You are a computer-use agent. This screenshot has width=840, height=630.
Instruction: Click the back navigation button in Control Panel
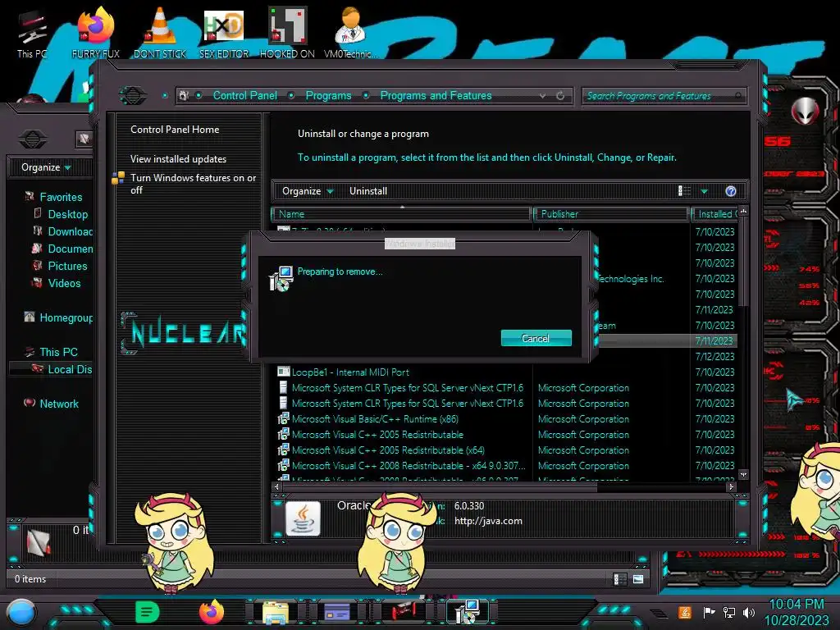click(x=132, y=95)
